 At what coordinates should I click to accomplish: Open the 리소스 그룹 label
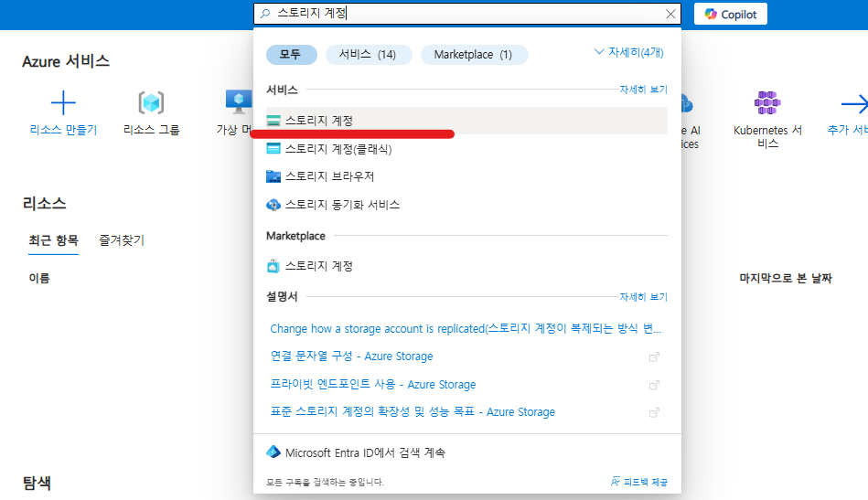coord(151,130)
